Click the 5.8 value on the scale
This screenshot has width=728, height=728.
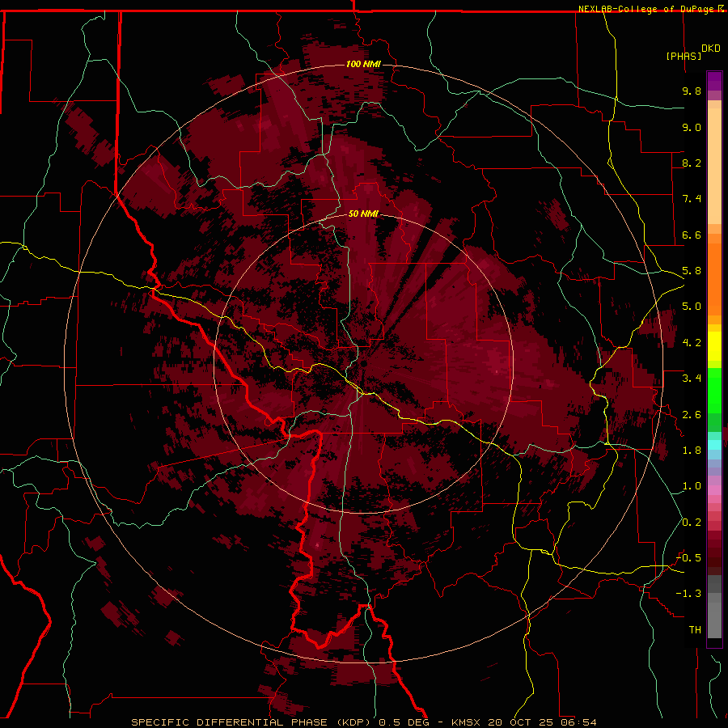tap(692, 271)
